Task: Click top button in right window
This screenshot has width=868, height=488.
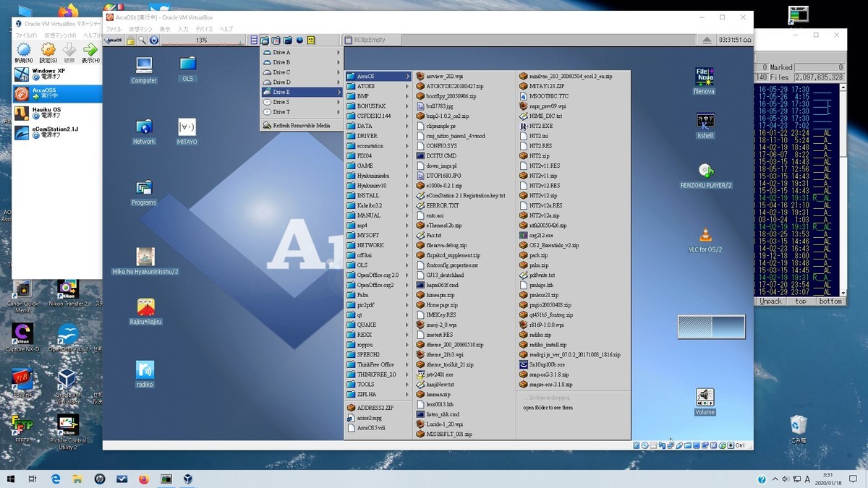Action: coord(801,301)
